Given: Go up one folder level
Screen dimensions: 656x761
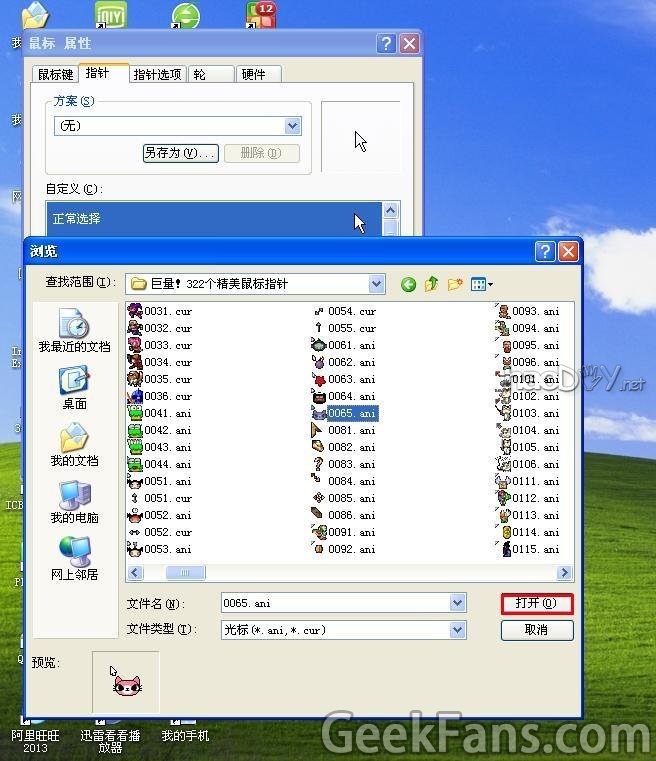Looking at the screenshot, I should (x=432, y=285).
